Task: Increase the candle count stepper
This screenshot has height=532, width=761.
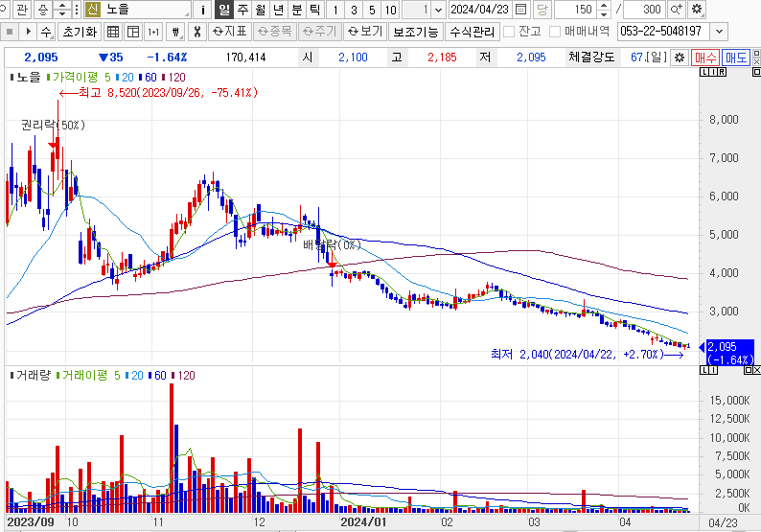Action: click(x=603, y=6)
